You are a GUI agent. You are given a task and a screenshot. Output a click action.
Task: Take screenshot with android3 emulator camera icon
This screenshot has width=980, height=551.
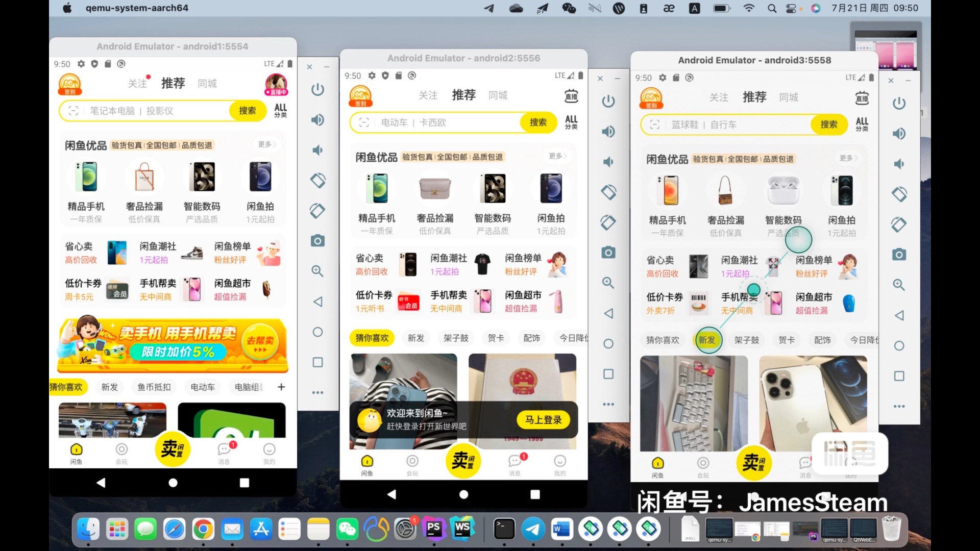click(899, 255)
